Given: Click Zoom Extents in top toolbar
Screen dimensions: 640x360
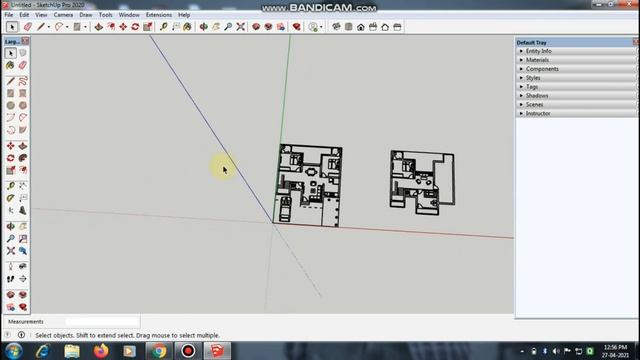Looking at the screenshot, I should click(x=240, y=27).
